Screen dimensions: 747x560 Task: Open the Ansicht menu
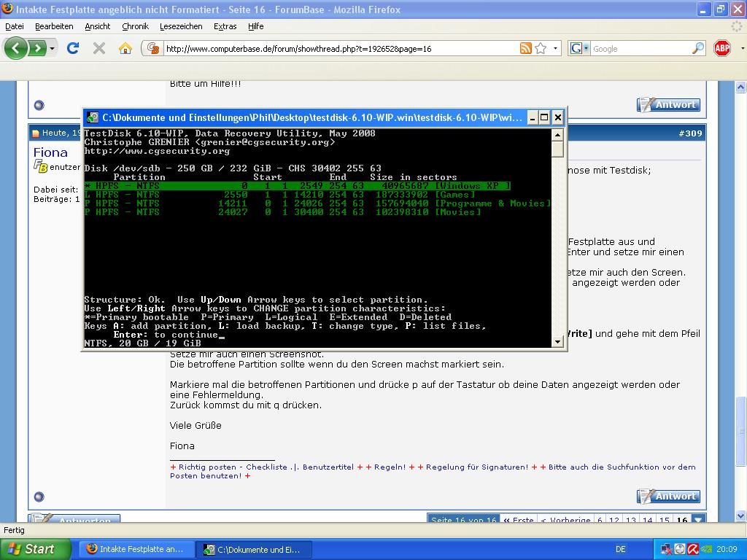(98, 26)
